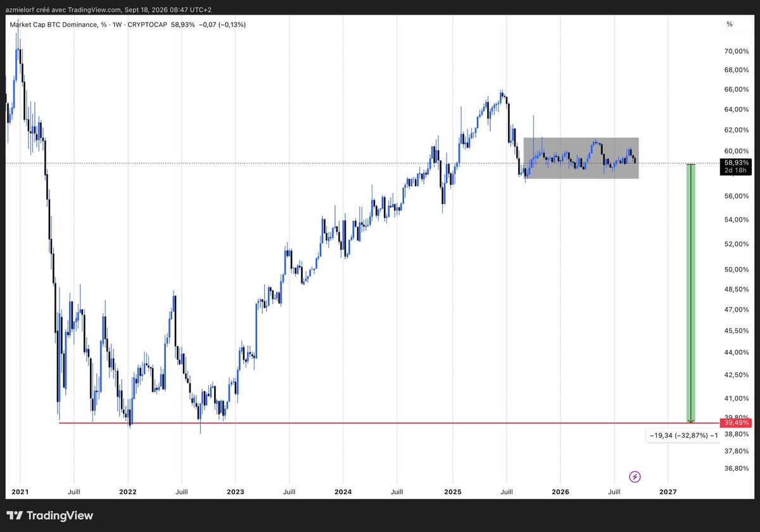
Task: Click the 2022 label on time axis
Action: (128, 491)
